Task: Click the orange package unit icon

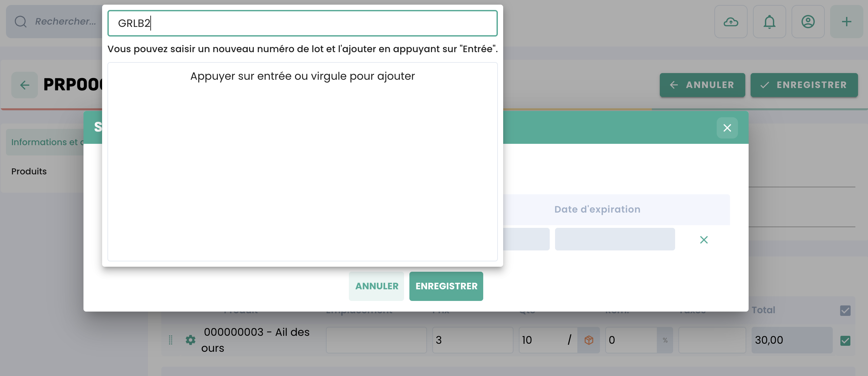Action: (x=588, y=340)
